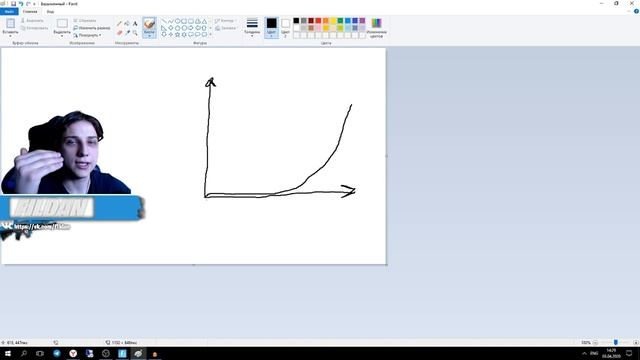Pick the diamond shape
Viewport: 640px width, 360px height.
(x=171, y=28)
